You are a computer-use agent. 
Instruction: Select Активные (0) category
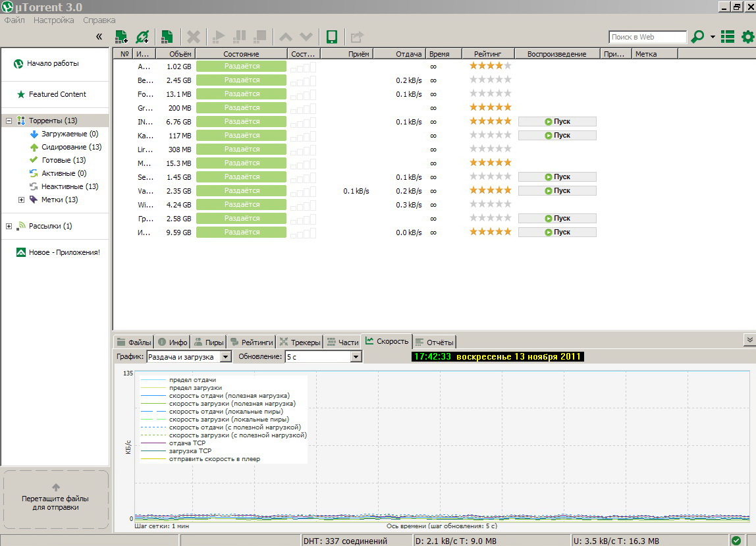point(64,173)
